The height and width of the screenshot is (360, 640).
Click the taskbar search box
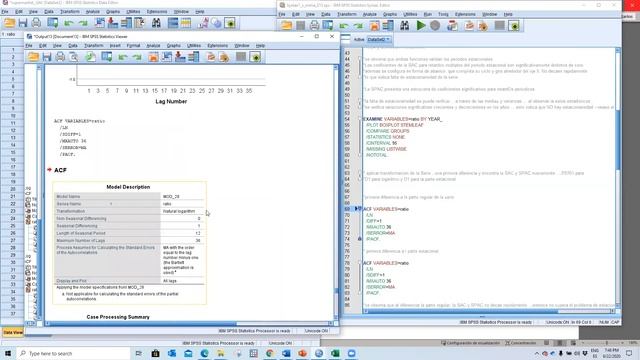pyautogui.click(x=73, y=353)
